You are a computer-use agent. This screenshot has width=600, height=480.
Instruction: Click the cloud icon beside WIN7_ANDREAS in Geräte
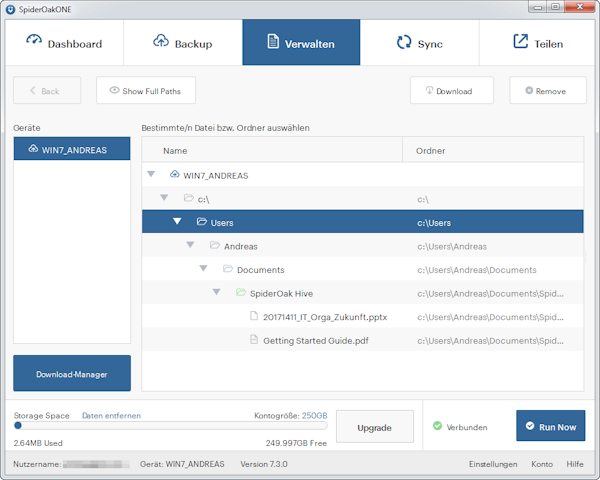point(33,149)
